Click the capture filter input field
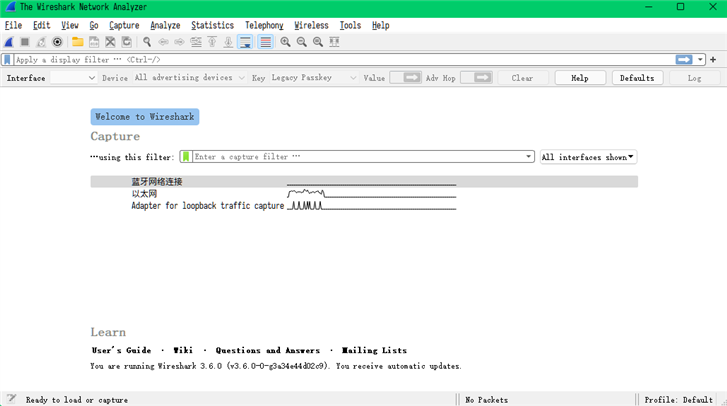The width and height of the screenshot is (727, 406). [358, 157]
